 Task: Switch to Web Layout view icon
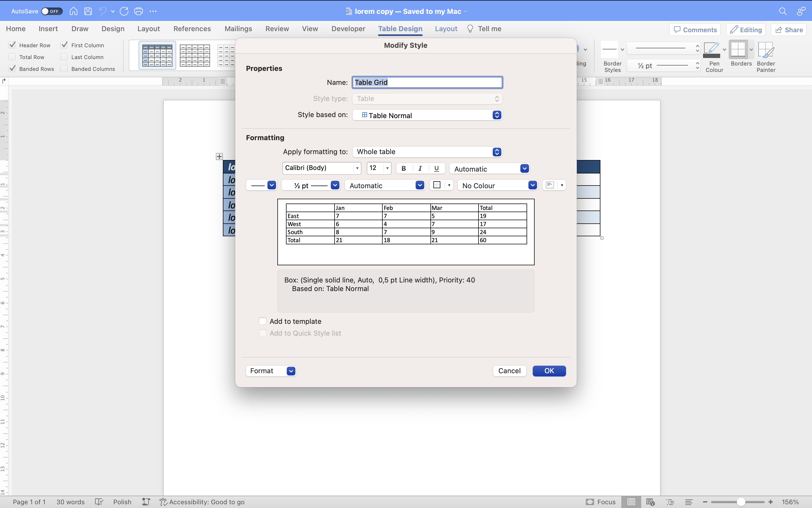click(650, 502)
